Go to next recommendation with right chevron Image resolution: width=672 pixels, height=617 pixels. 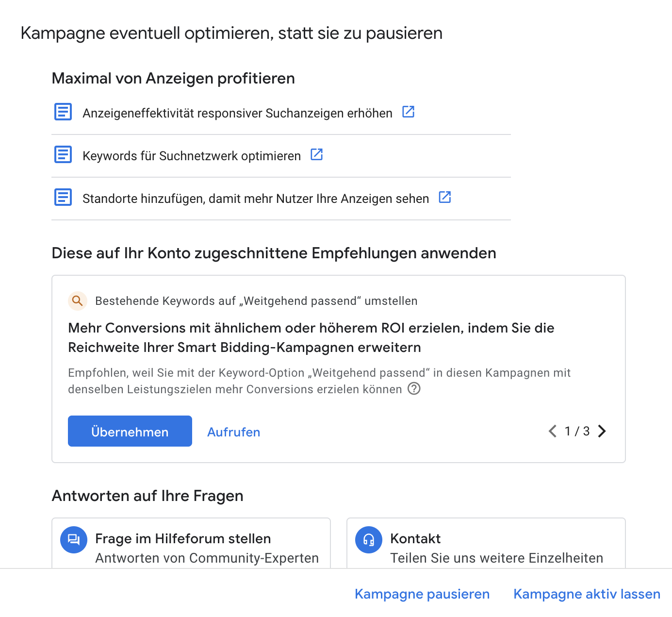(602, 431)
